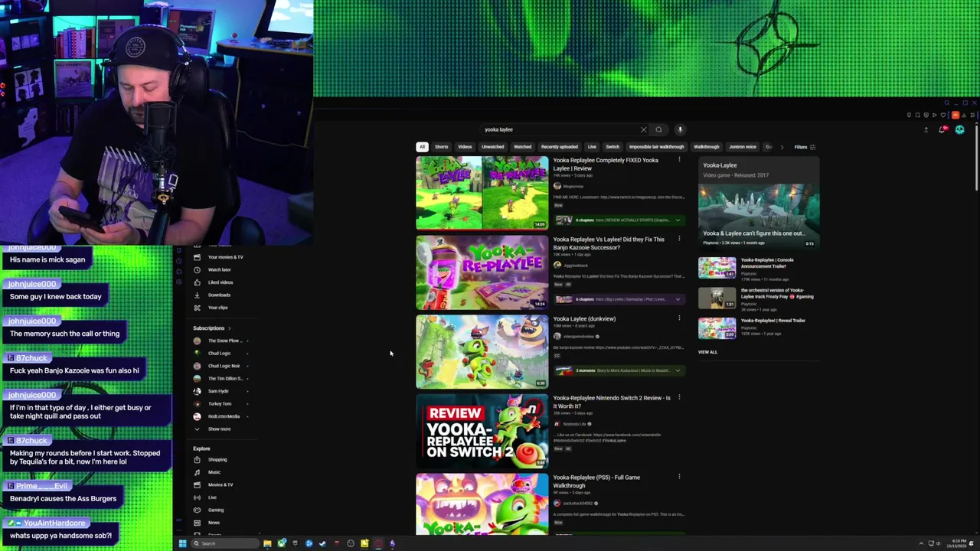This screenshot has height=551, width=980.
Task: Select the 'Videos' filter chip
Action: [465, 147]
